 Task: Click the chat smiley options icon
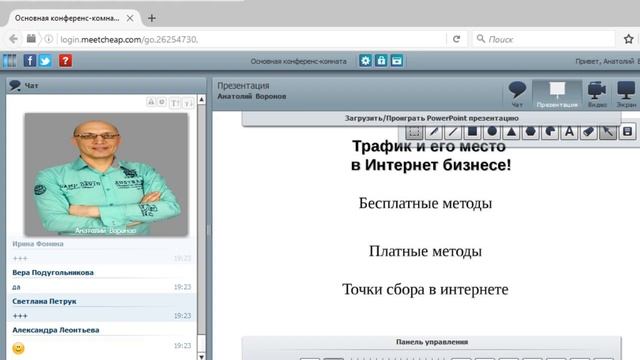pyautogui.click(x=162, y=102)
